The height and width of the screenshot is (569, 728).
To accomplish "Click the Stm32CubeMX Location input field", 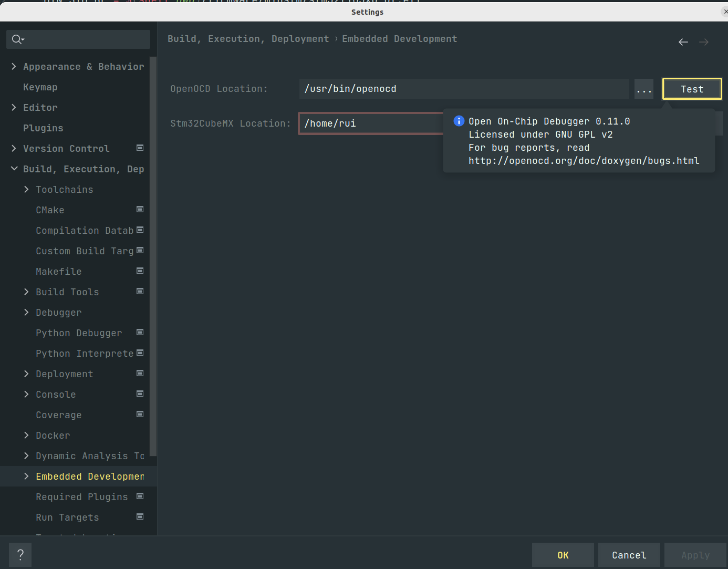I will [370, 123].
